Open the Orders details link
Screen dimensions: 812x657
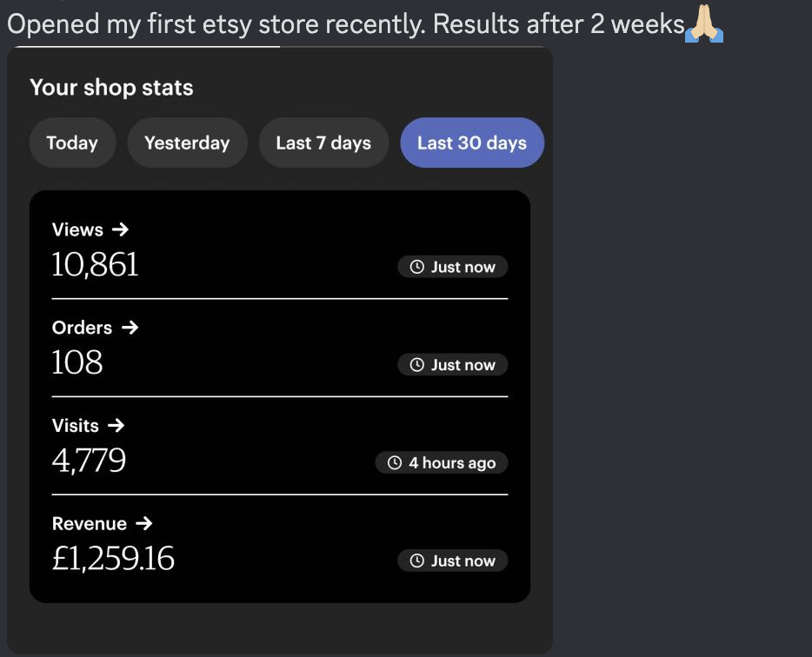click(82, 328)
